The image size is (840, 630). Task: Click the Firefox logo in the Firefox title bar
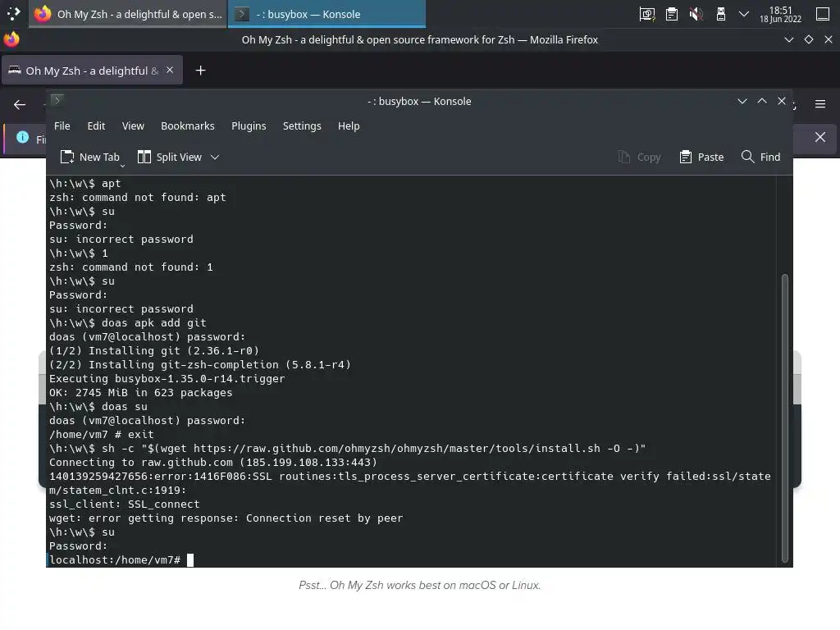[11, 39]
